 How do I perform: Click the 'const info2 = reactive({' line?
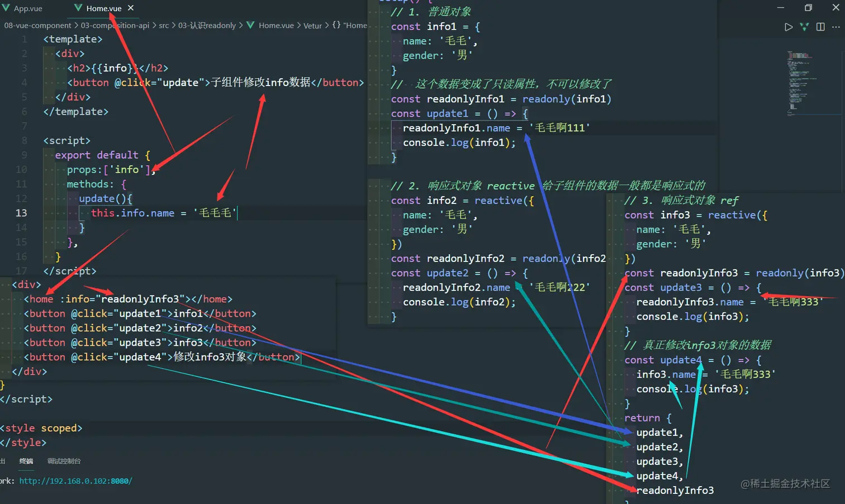click(463, 201)
